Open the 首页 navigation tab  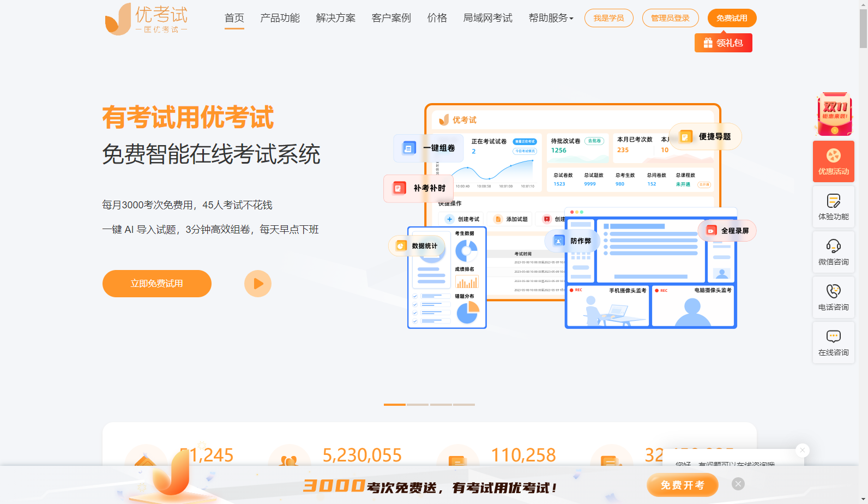pos(234,18)
